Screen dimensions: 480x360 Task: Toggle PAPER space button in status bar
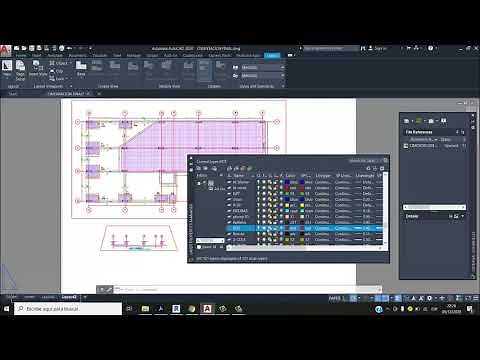pos(335,298)
